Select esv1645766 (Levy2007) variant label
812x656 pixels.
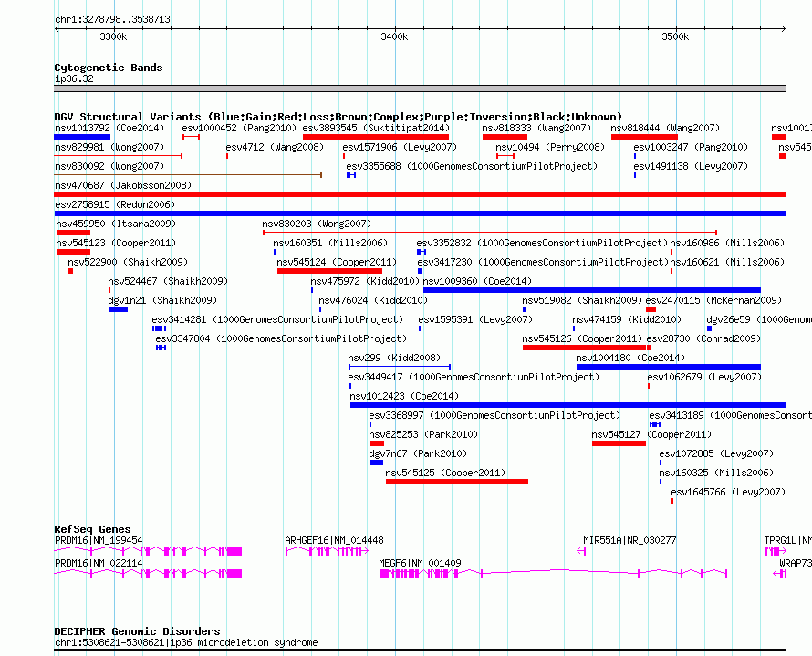728,492
